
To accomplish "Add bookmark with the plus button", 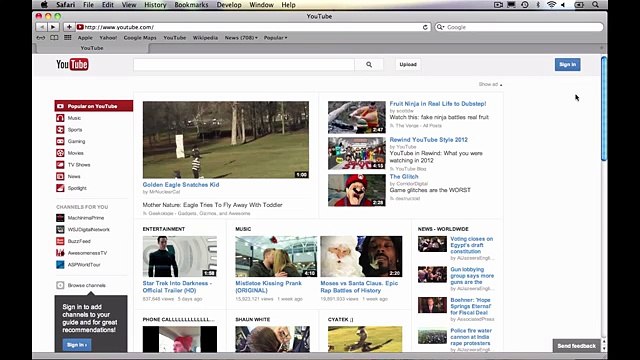I will (69, 27).
